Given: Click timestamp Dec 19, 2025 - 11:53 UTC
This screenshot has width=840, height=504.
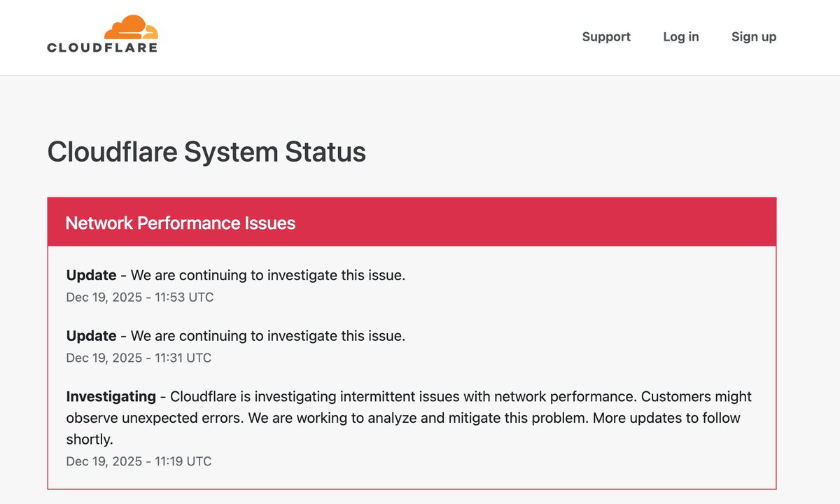Looking at the screenshot, I should pyautogui.click(x=140, y=297).
